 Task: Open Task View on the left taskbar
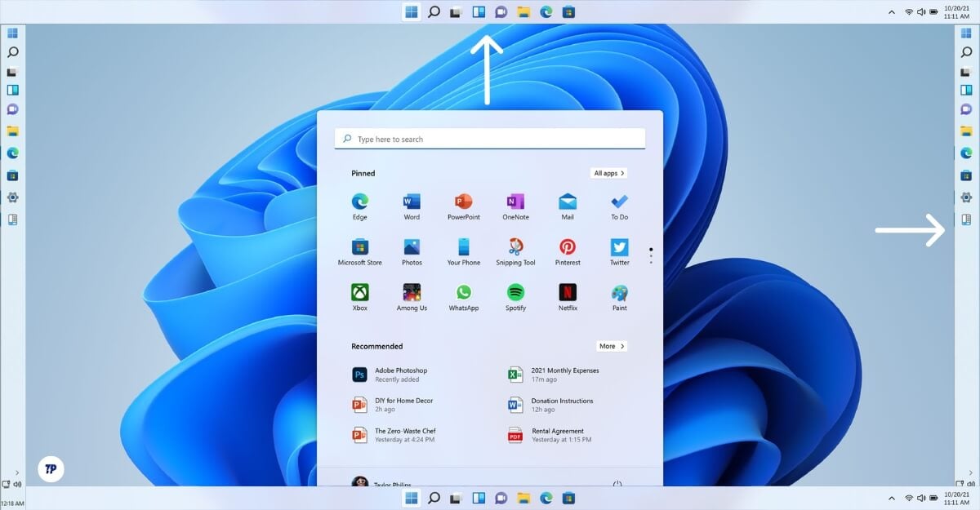pos(12,72)
